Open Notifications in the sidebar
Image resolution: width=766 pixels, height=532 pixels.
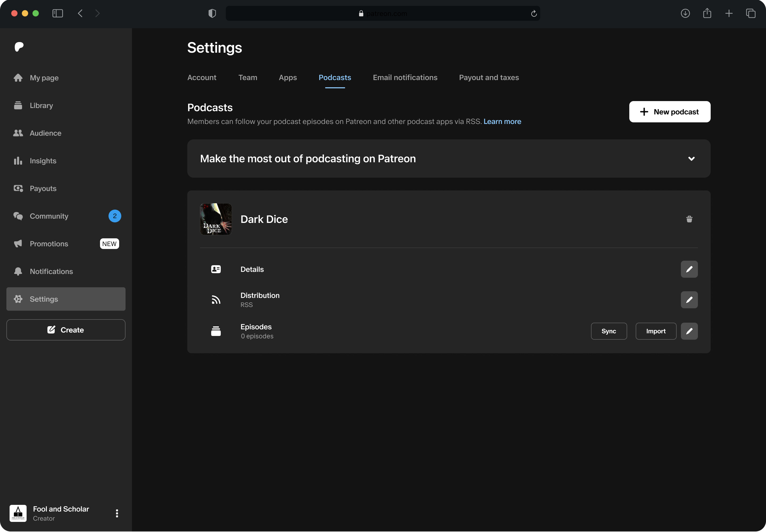[x=66, y=271]
